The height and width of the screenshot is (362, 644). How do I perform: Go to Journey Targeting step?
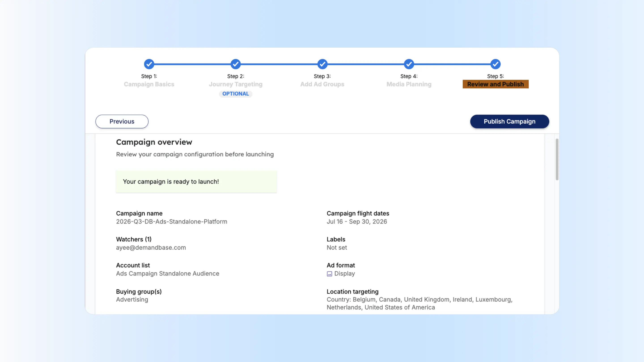235,84
